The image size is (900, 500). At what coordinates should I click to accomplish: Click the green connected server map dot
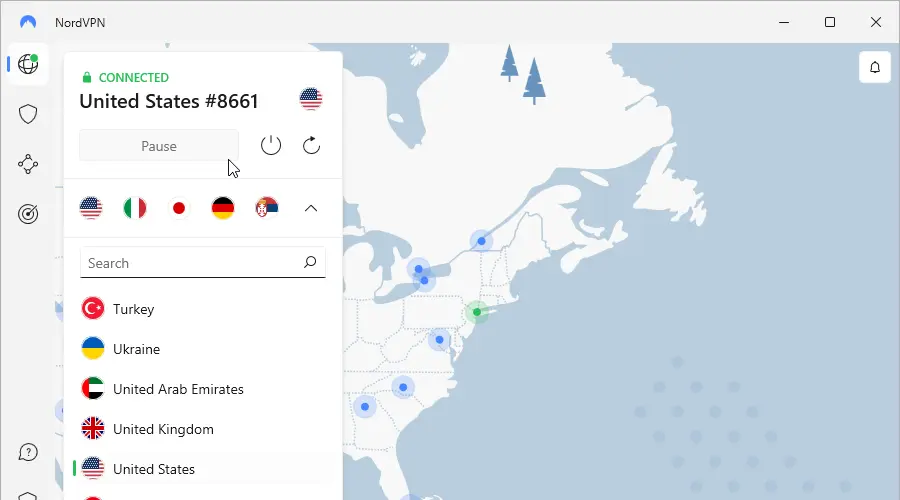(476, 312)
